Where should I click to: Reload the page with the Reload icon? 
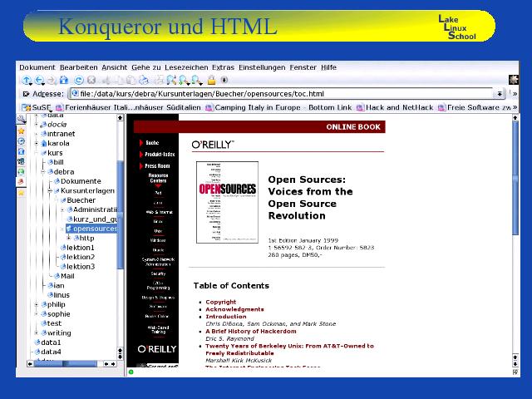pyautogui.click(x=79, y=80)
